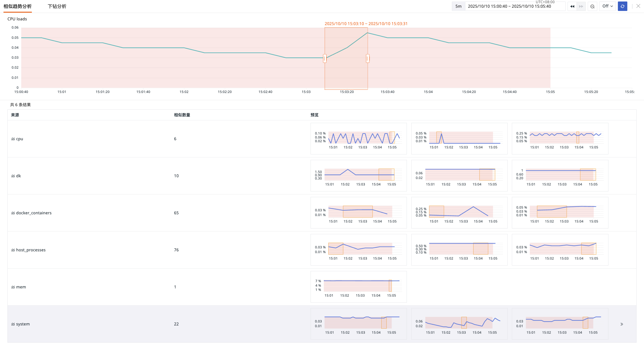Switch to the 下钻分析 tab
This screenshot has width=644, height=363.
point(57,6)
